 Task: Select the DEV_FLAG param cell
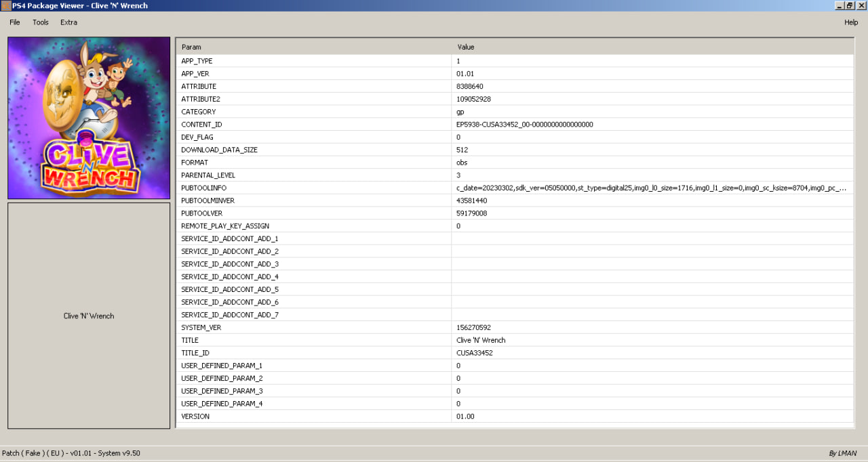[314, 138]
